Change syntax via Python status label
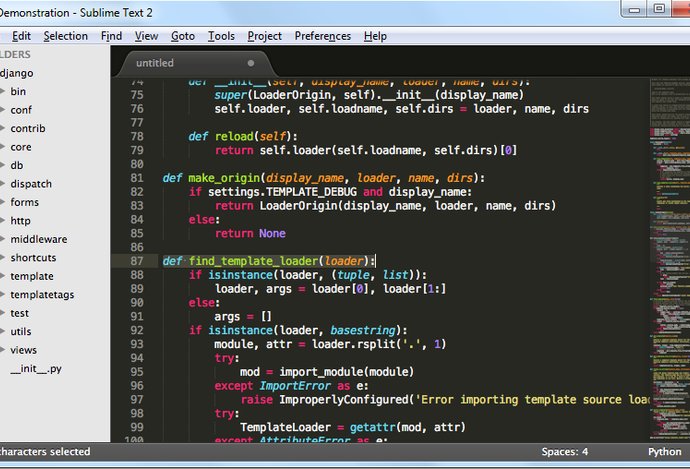 (x=664, y=452)
